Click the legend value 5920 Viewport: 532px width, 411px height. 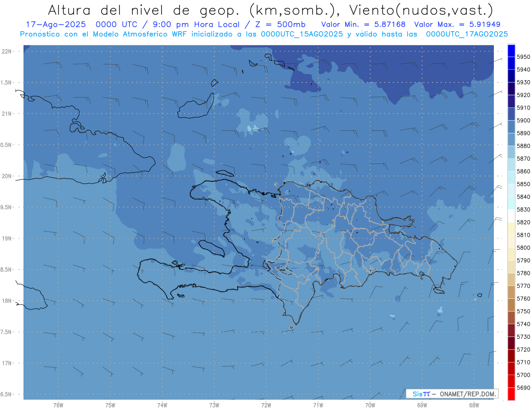(523, 95)
